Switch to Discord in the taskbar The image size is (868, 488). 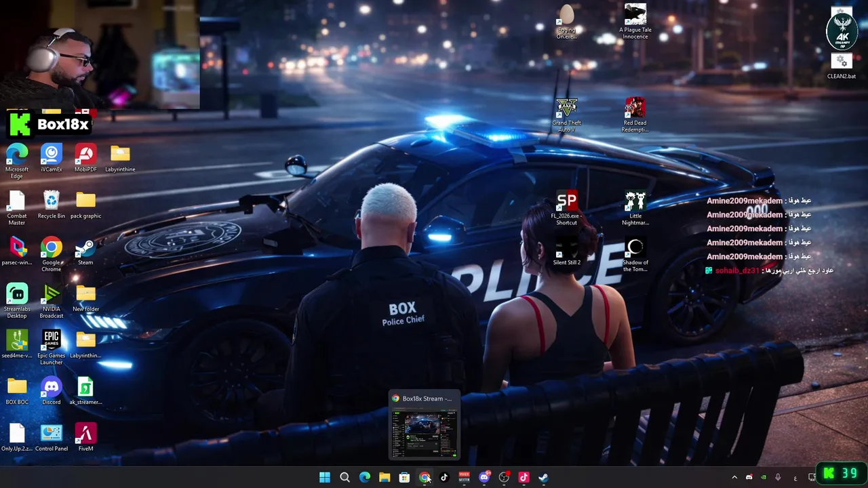pyautogui.click(x=484, y=477)
